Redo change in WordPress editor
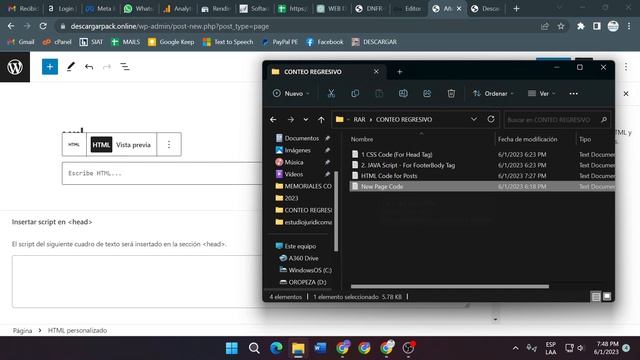Screen dimensions: 640x360 tap(107, 67)
